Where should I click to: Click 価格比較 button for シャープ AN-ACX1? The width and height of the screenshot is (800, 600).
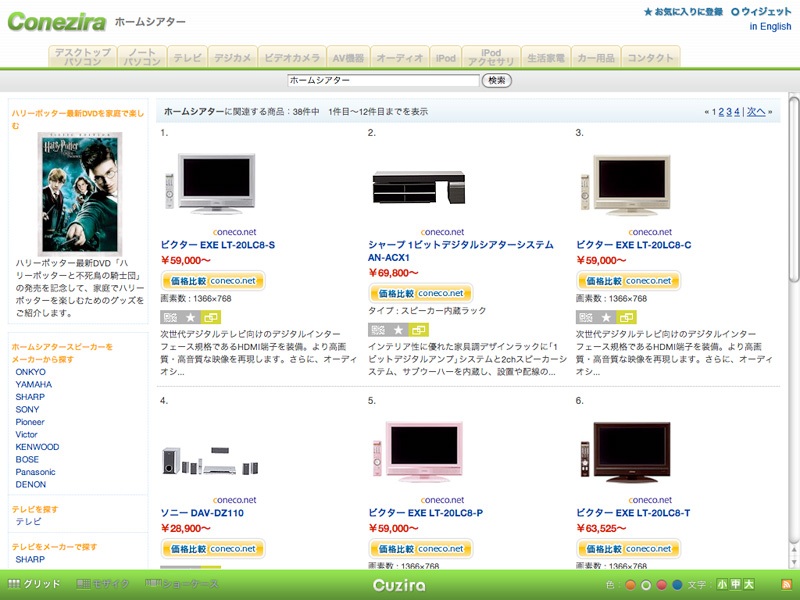(x=420, y=293)
